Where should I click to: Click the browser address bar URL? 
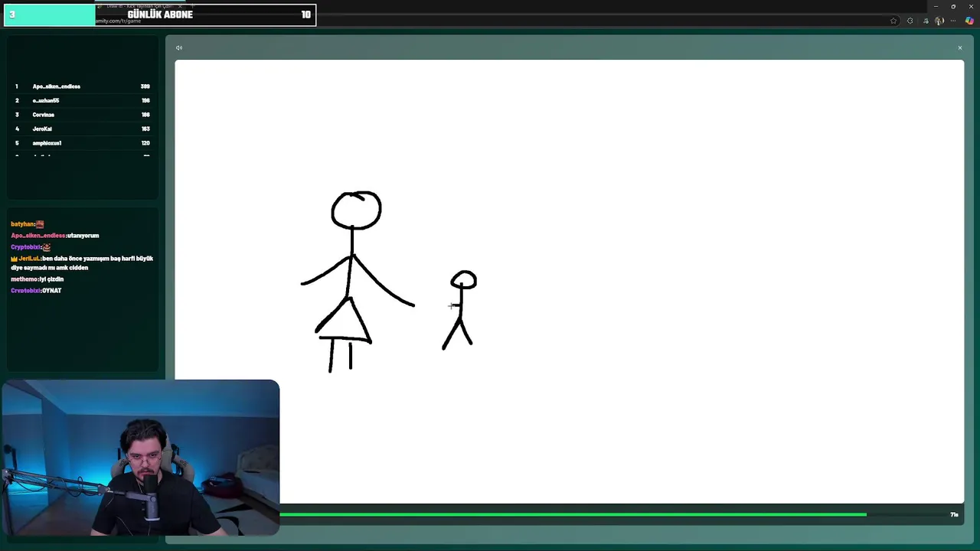coord(119,21)
